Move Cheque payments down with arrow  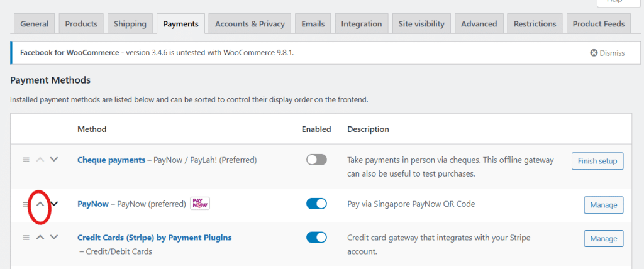54,160
